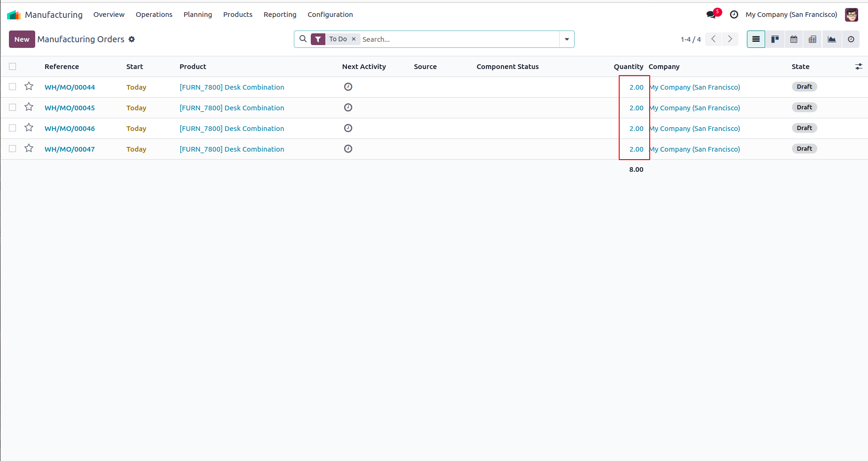Open the user avatar menu
868x461 pixels.
852,15
